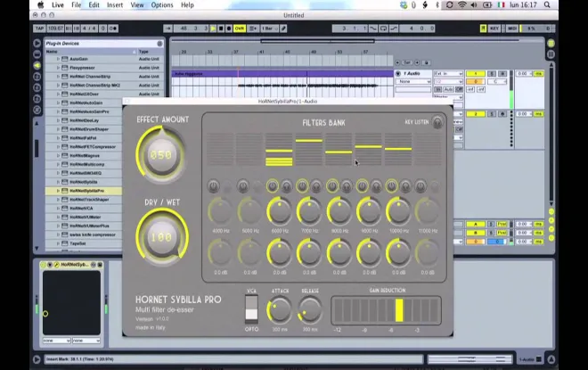Toggle the track 1 activator button
Image resolution: width=588 pixels, height=370 pixels.
point(475,73)
